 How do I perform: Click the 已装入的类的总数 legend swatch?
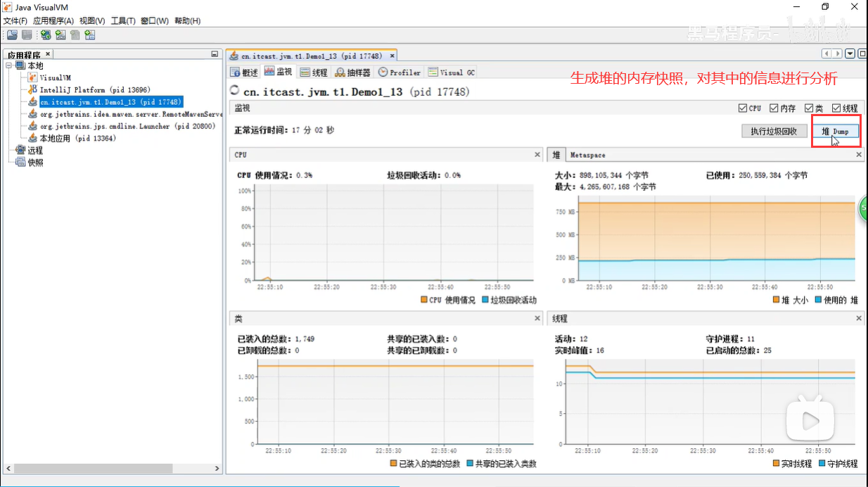click(393, 464)
